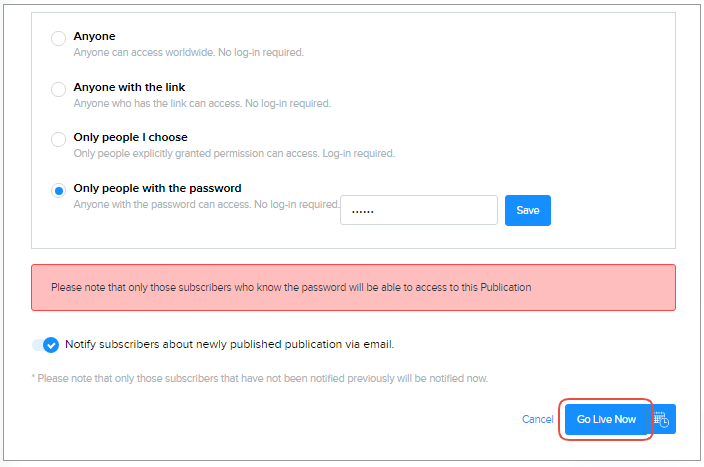Click the 'explicitly granted permission' description text
Image resolution: width=704 pixels, height=467 pixels.
234,154
